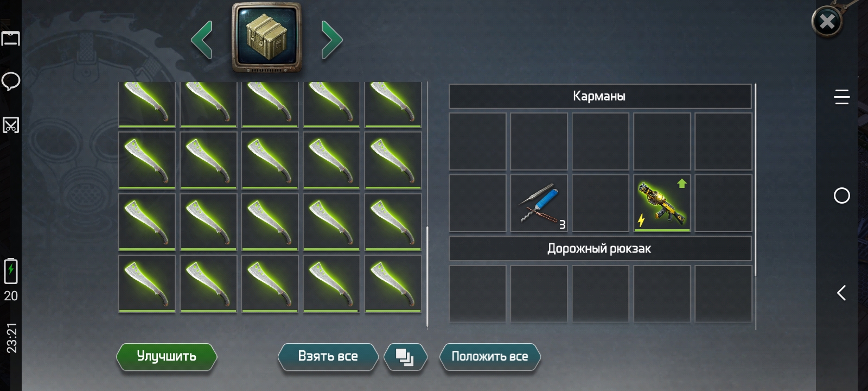Viewport: 868px width, 391px height.
Task: Select the bottom-left machete in the chest
Action: click(147, 283)
